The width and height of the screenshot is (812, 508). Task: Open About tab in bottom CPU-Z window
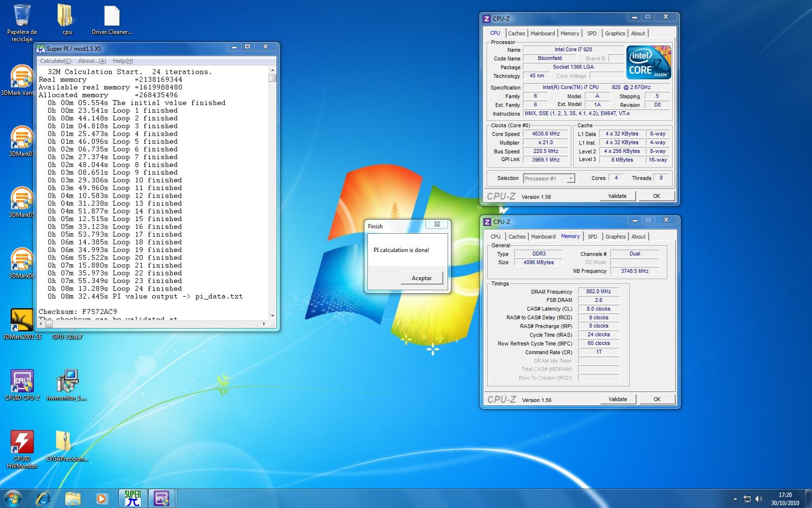point(638,237)
